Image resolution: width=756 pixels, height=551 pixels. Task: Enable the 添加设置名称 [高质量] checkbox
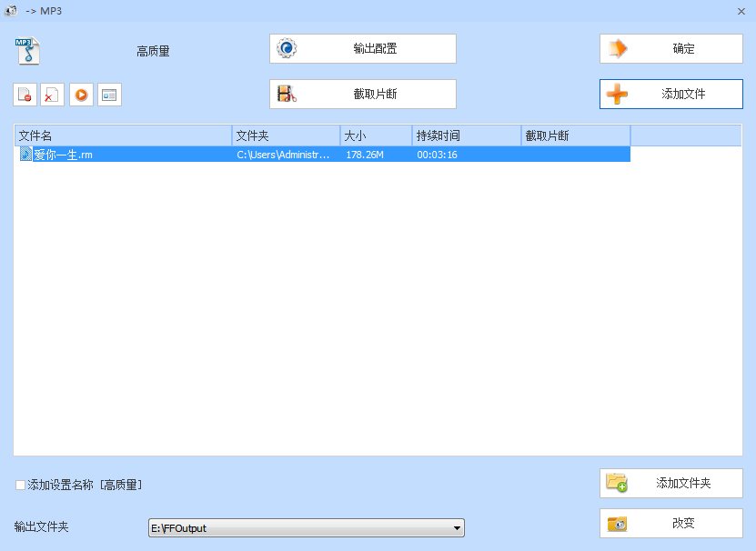pyautogui.click(x=19, y=485)
